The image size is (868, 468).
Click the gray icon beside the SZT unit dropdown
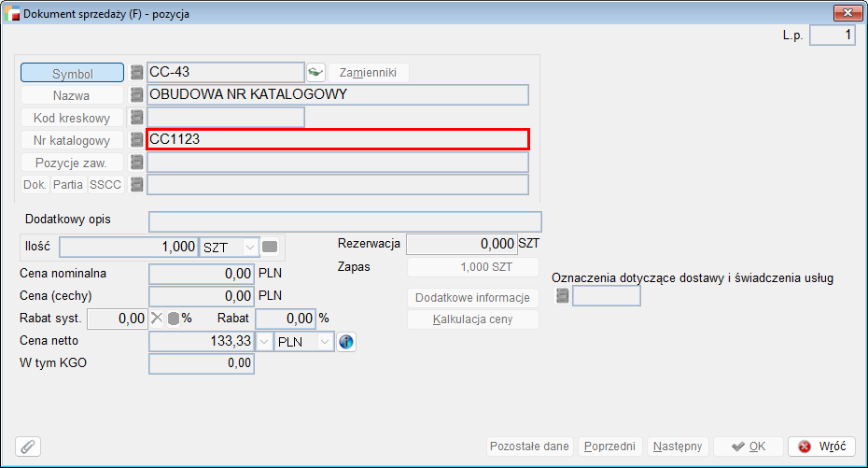click(x=270, y=247)
